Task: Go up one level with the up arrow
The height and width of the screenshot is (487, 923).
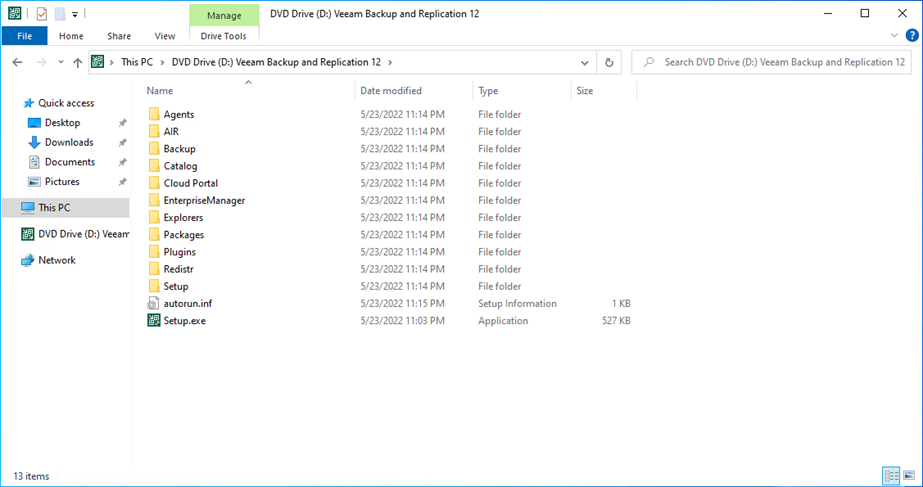Action: (x=78, y=62)
